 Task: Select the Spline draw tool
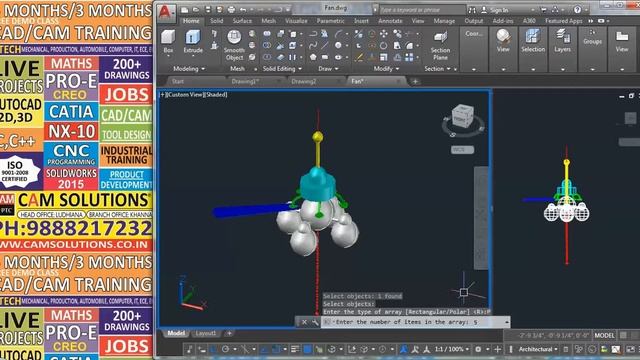pyautogui.click(x=313, y=45)
